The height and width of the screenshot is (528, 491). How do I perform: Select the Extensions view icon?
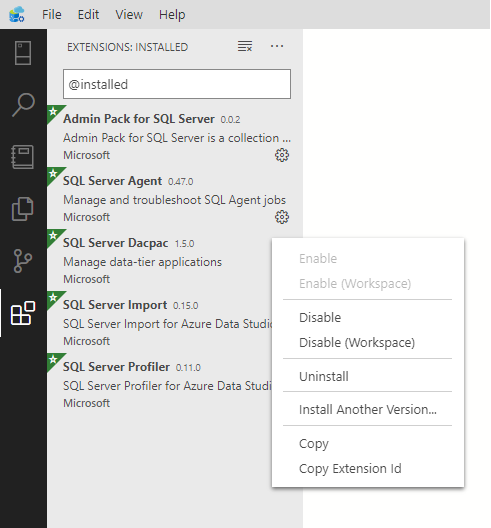(23, 313)
